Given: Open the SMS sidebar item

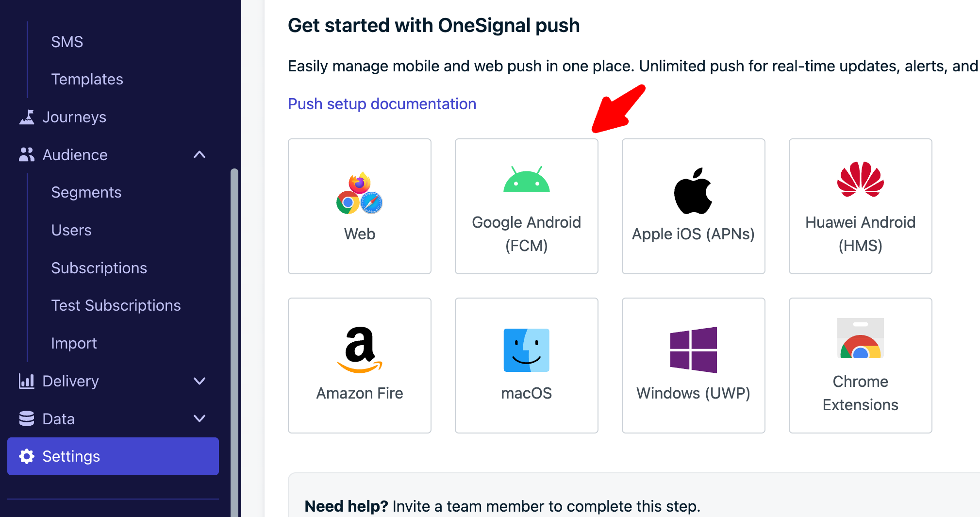Looking at the screenshot, I should (x=67, y=42).
